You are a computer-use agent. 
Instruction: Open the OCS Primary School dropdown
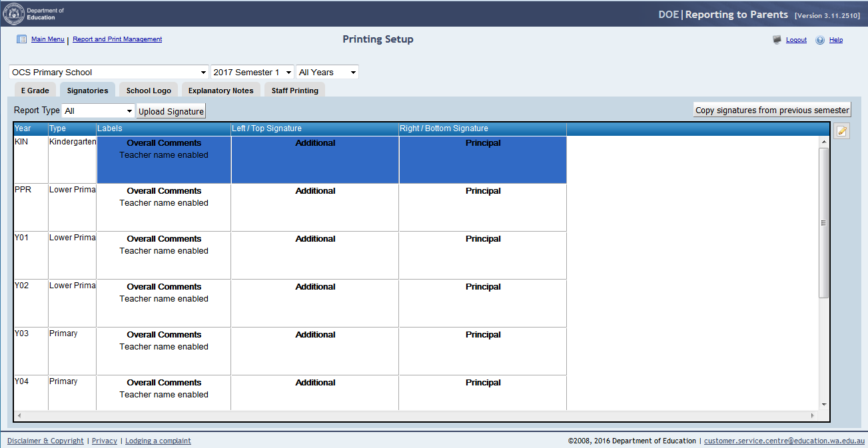(x=109, y=72)
